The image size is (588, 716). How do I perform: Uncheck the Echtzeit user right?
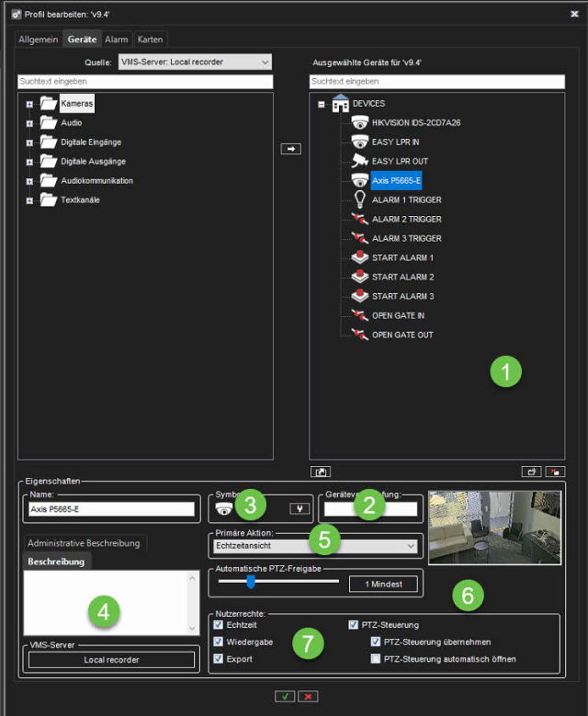coord(219,625)
